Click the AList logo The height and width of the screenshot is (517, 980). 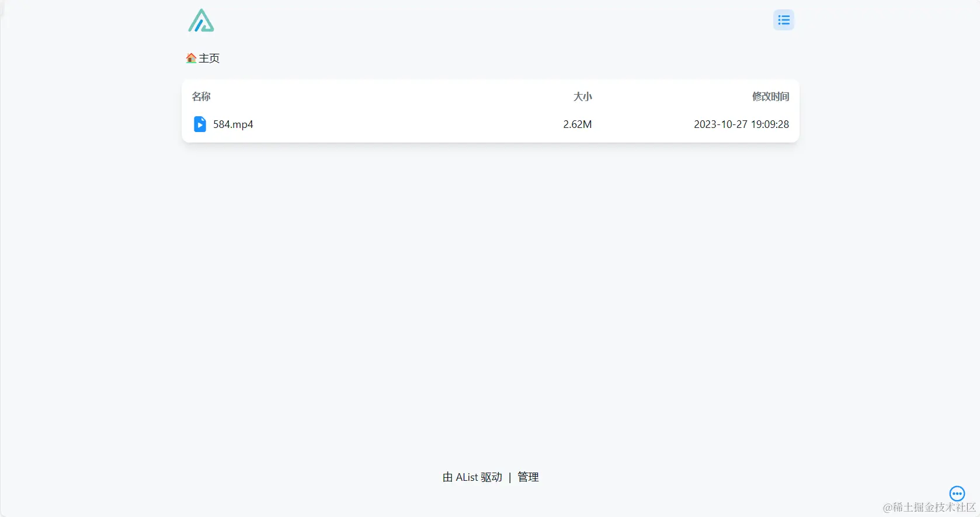pos(201,20)
